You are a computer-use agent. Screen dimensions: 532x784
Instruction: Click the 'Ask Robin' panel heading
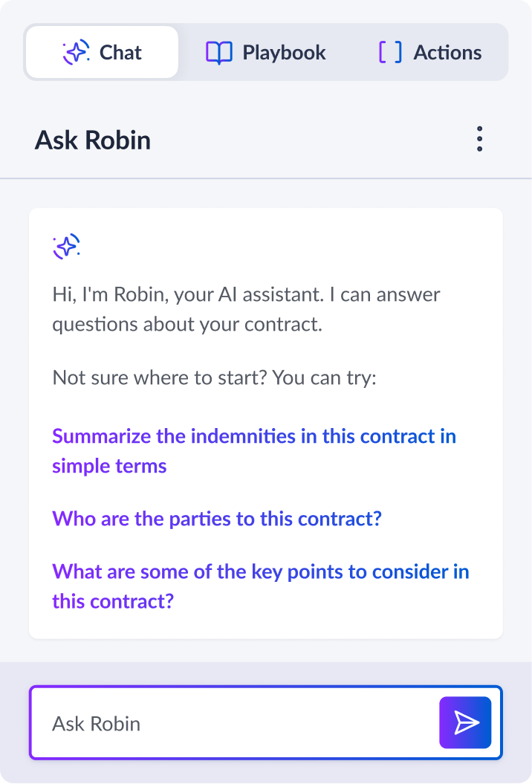pyautogui.click(x=93, y=140)
